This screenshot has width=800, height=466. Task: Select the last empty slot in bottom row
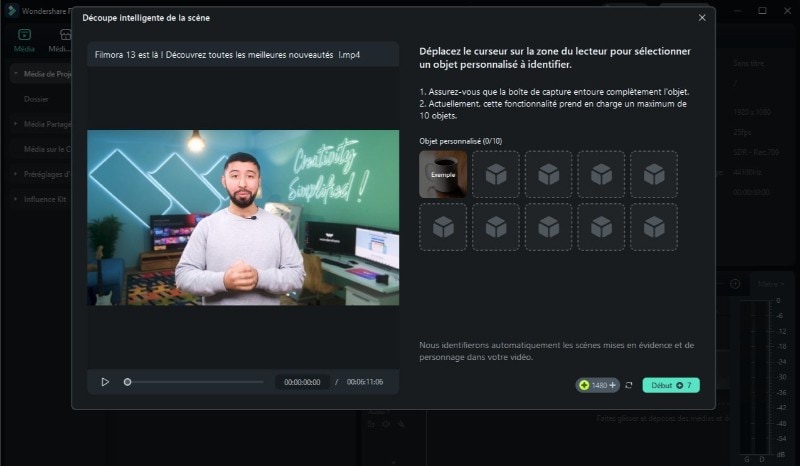pos(654,227)
